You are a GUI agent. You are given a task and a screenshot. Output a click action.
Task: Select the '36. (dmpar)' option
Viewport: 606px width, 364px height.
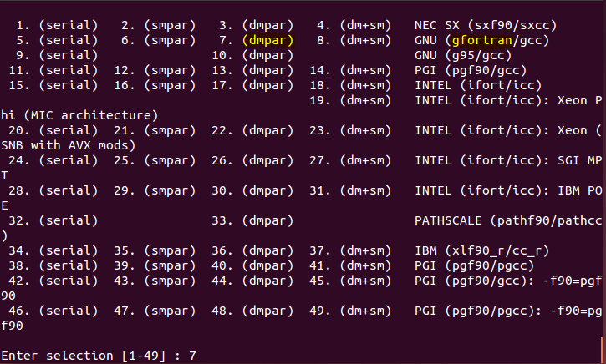(252, 251)
